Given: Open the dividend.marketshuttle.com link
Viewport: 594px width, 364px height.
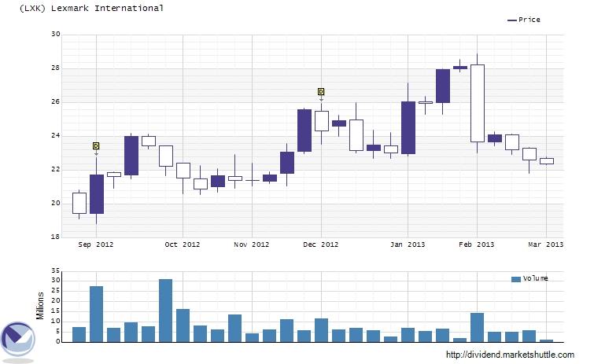Looking at the screenshot, I should point(510,355).
